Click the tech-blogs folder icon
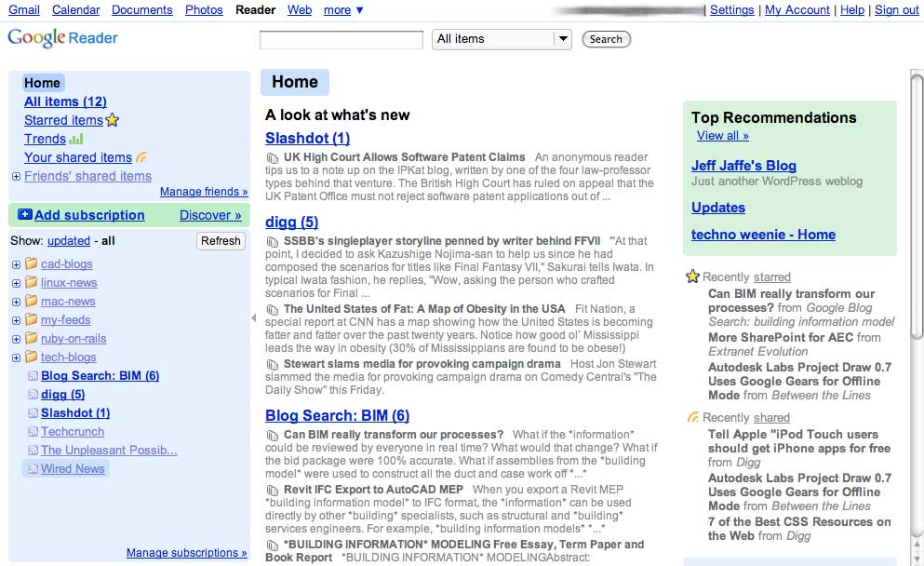The image size is (924, 566). 32,357
